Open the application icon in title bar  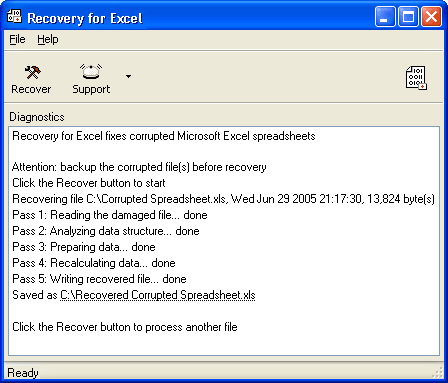(14, 16)
